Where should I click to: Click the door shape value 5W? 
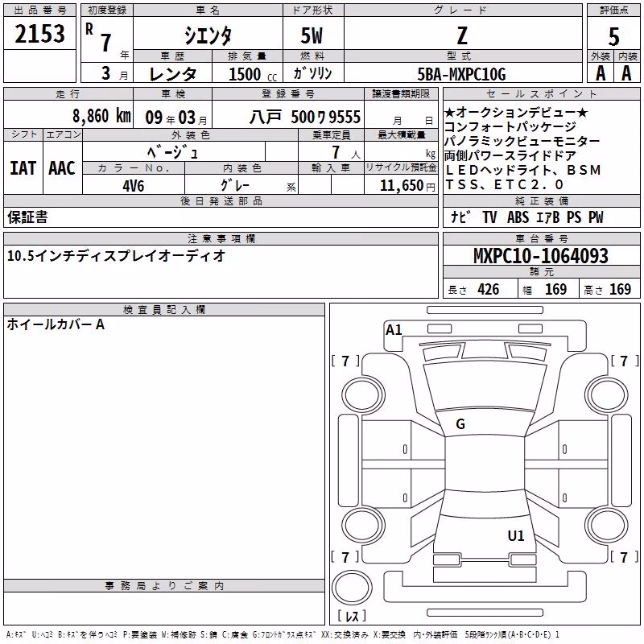coord(312,35)
